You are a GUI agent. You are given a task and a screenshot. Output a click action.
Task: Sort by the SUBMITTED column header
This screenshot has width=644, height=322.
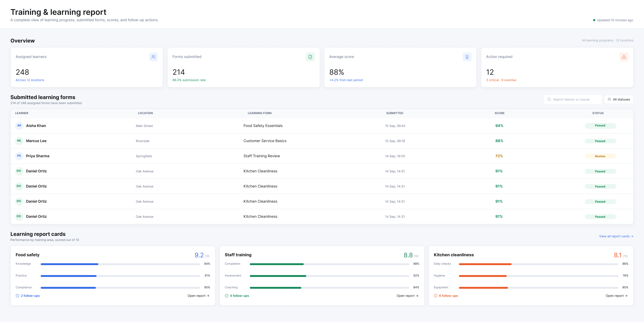pyautogui.click(x=394, y=113)
